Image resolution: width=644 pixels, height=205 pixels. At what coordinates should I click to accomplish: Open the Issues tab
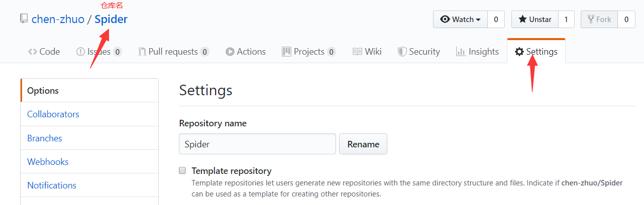[x=98, y=52]
